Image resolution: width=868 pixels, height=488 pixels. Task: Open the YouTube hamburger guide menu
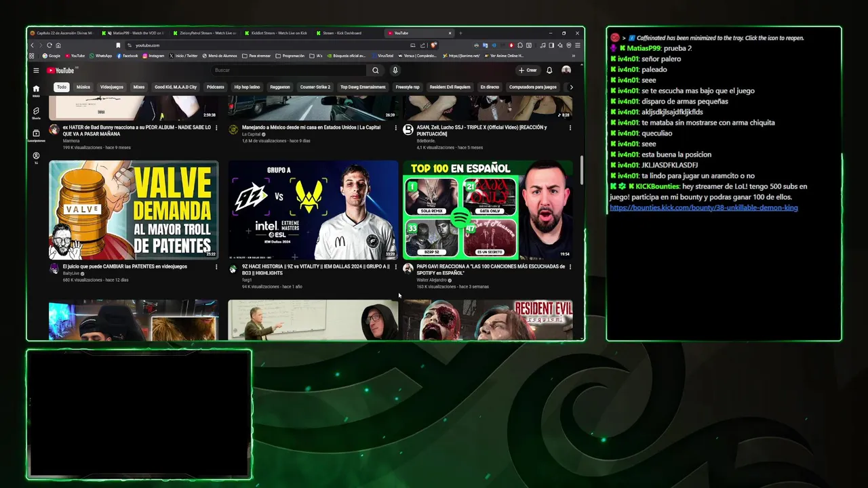[36, 70]
